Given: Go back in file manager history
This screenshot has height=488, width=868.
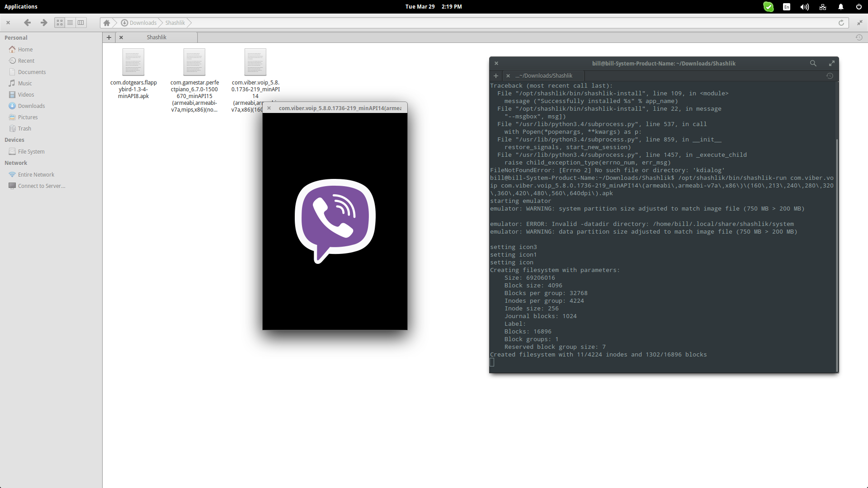Looking at the screenshot, I should pos(27,23).
